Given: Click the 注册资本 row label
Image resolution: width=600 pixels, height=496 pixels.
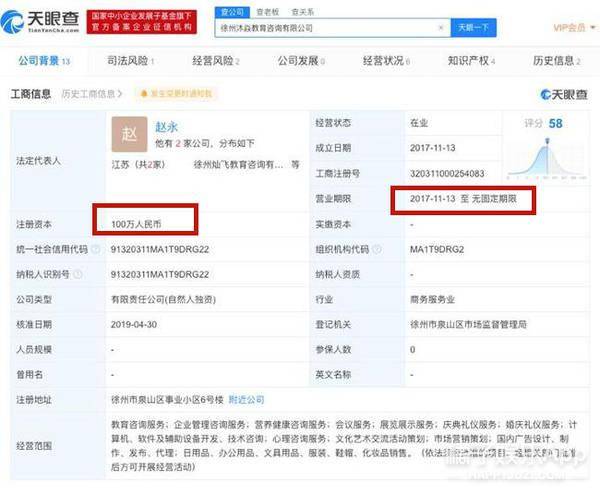Looking at the screenshot, I should click(x=34, y=224).
